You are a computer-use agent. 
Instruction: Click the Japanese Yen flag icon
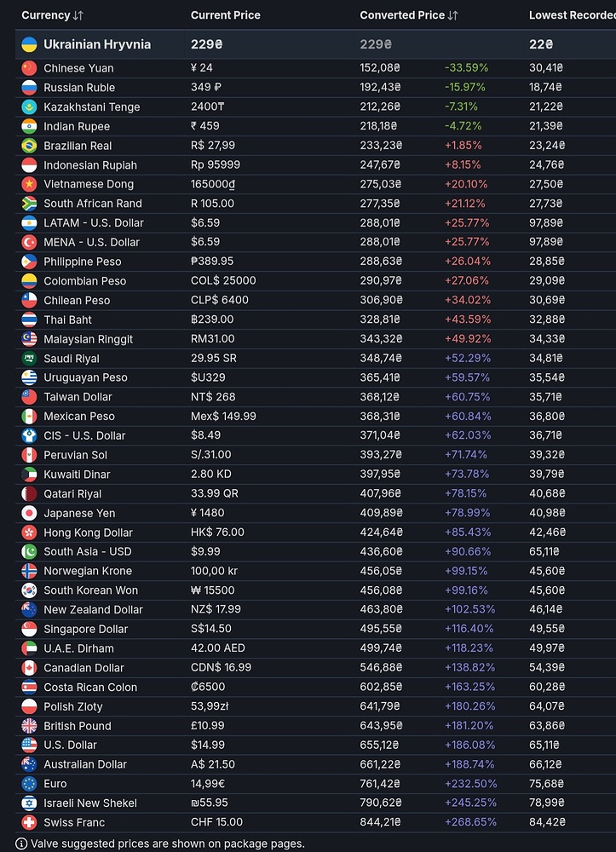click(x=29, y=513)
